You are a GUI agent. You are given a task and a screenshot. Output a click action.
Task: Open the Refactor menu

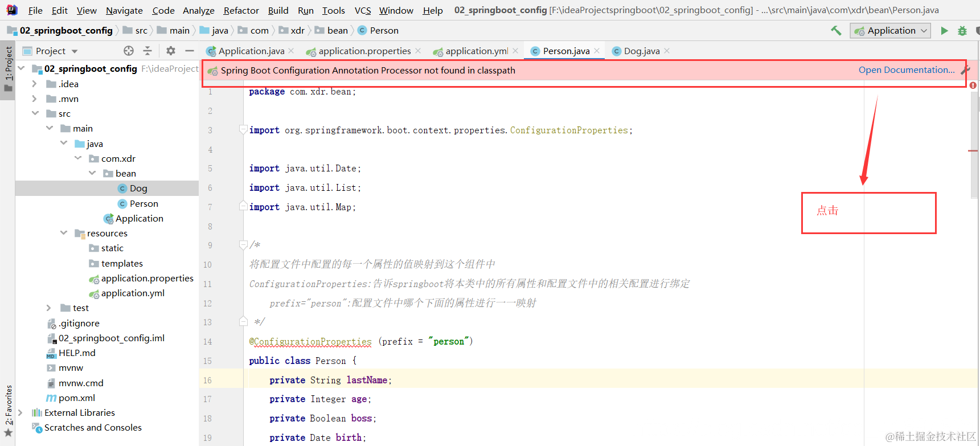[241, 10]
